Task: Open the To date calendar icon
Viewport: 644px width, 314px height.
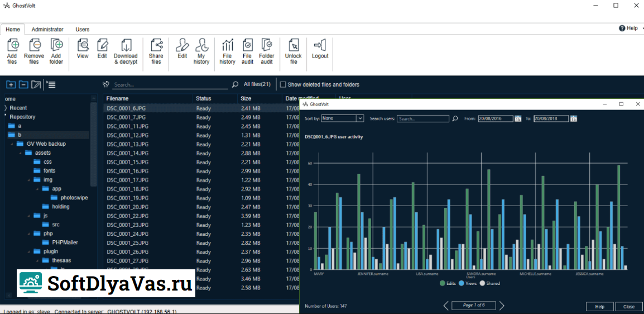Action: click(574, 118)
